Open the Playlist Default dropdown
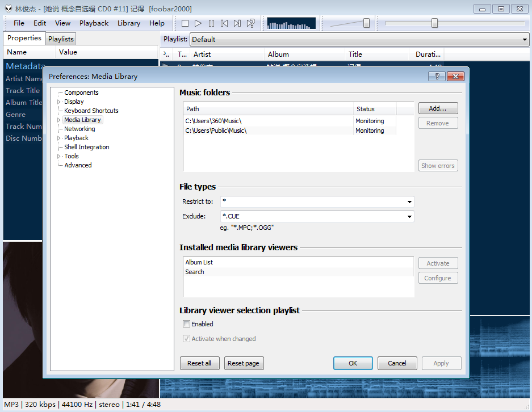Image resolution: width=532 pixels, height=412 pixels. click(x=525, y=40)
